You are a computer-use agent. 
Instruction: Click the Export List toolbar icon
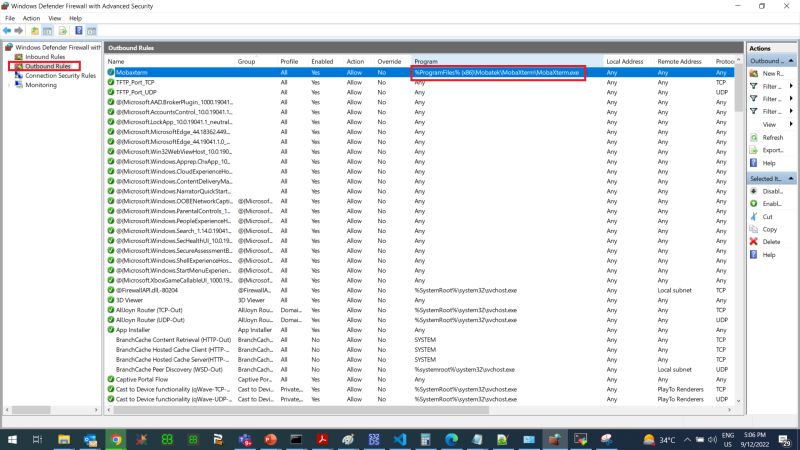point(63,31)
